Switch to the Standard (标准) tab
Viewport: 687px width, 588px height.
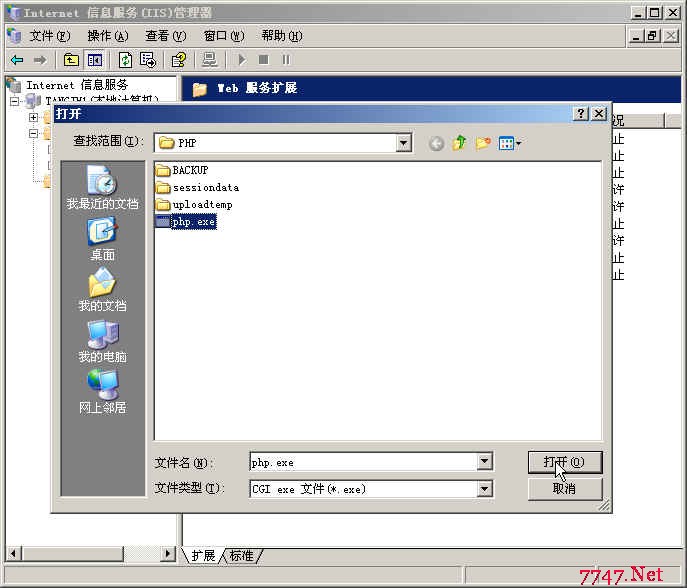[241, 556]
